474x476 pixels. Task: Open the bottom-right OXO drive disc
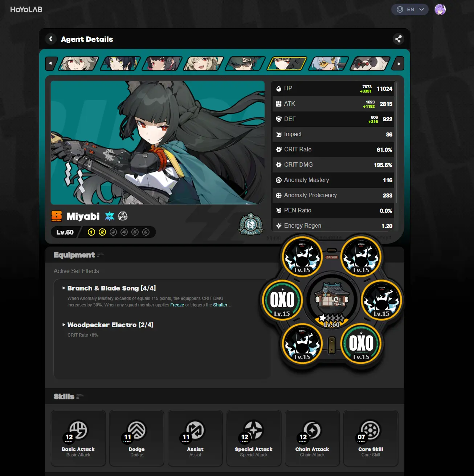coord(361,343)
